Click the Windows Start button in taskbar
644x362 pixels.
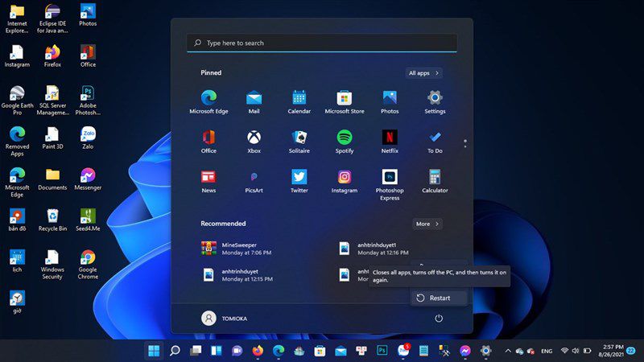[154, 351]
